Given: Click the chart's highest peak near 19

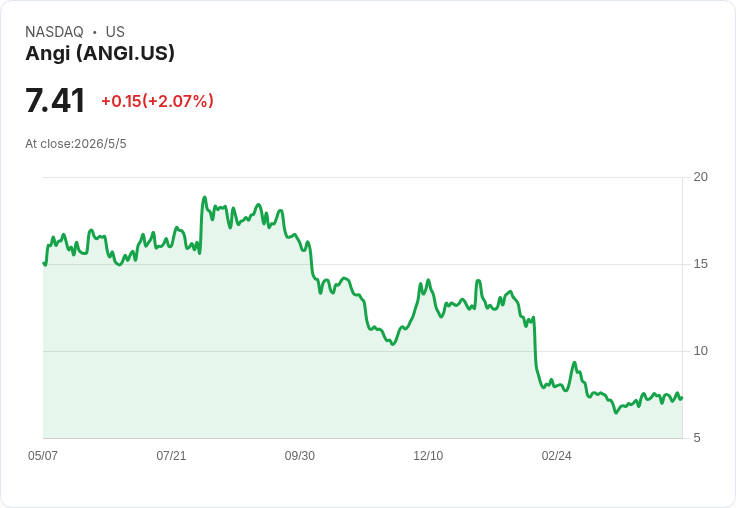Looking at the screenshot, I should pyautogui.click(x=204, y=198).
